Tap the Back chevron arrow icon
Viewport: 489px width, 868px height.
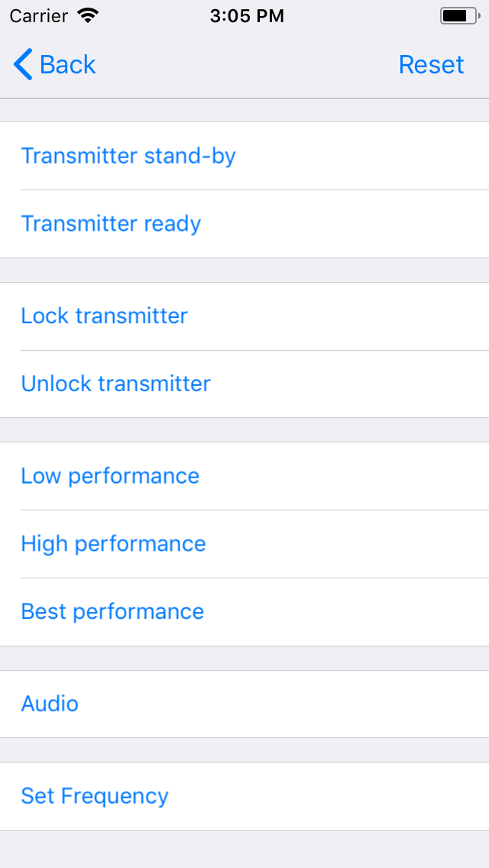(x=23, y=65)
